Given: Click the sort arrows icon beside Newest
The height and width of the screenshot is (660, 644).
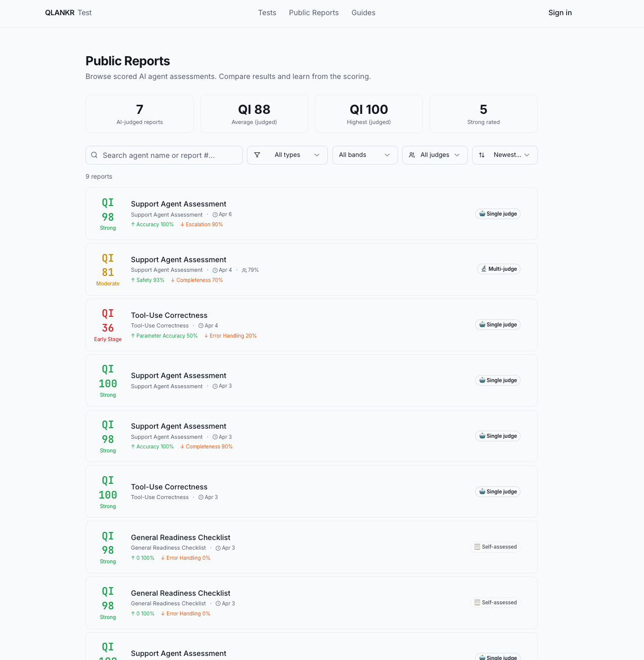Looking at the screenshot, I should click(481, 155).
